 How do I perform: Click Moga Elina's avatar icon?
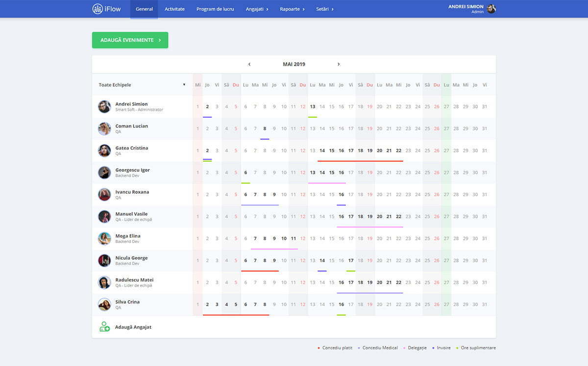point(104,238)
